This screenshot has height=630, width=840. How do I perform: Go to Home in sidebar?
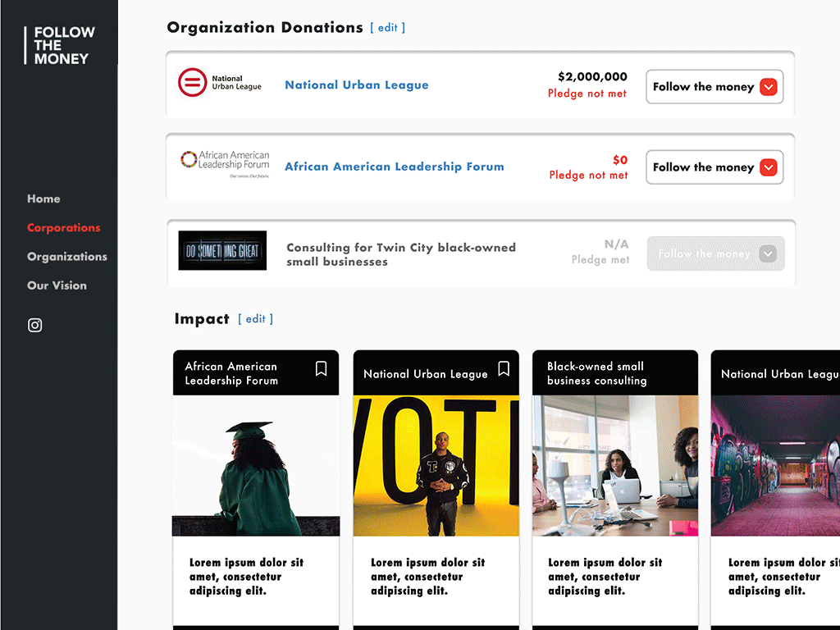(44, 199)
